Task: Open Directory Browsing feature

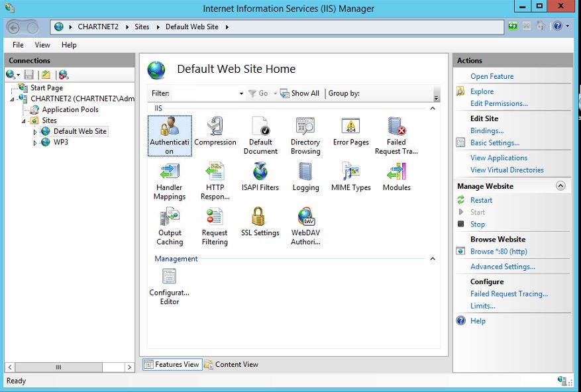Action: point(305,136)
